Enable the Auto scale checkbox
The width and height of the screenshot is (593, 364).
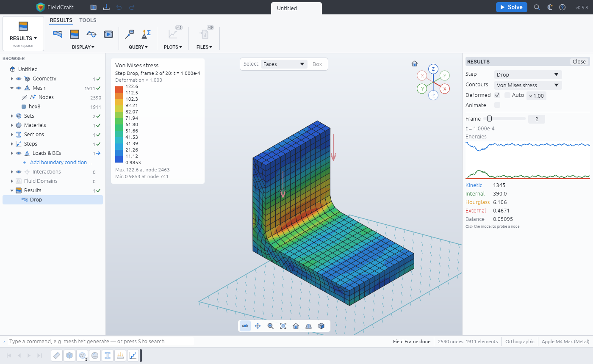pos(507,95)
